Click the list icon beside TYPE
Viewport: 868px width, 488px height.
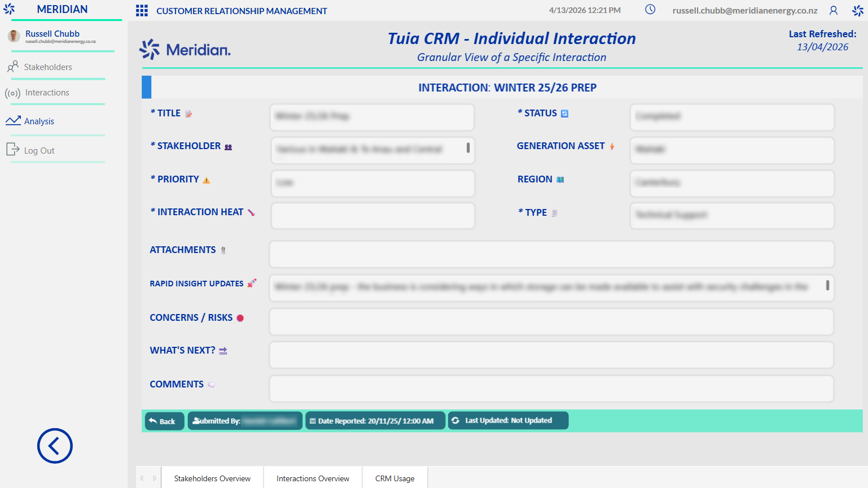point(554,213)
